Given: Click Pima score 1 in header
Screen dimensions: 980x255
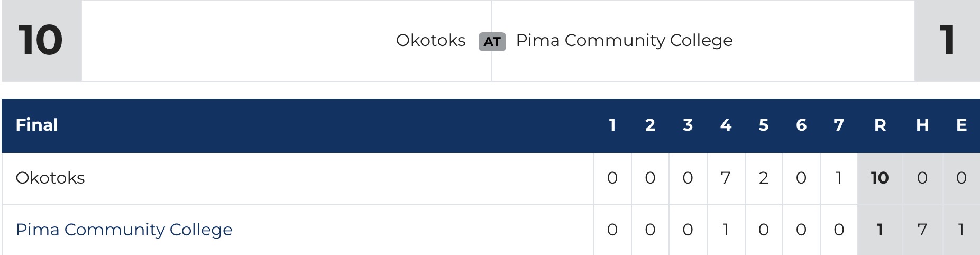Looking at the screenshot, I should 947,40.
